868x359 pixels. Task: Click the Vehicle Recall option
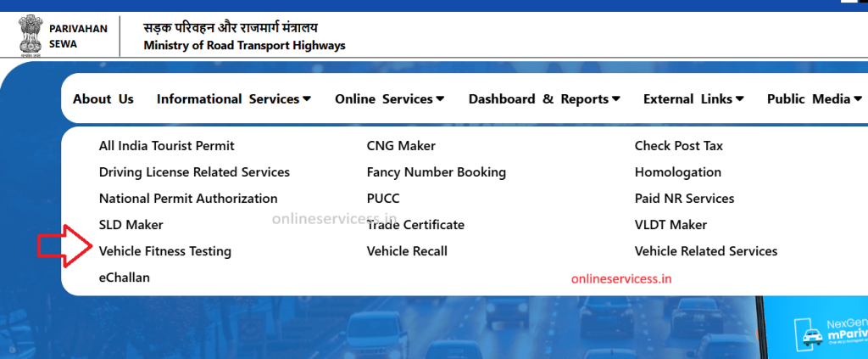[407, 251]
